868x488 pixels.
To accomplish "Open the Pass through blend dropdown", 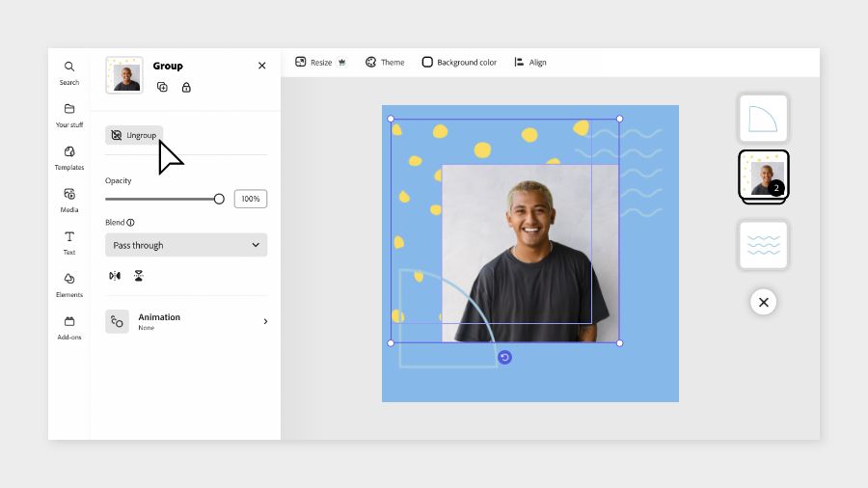I will [186, 245].
